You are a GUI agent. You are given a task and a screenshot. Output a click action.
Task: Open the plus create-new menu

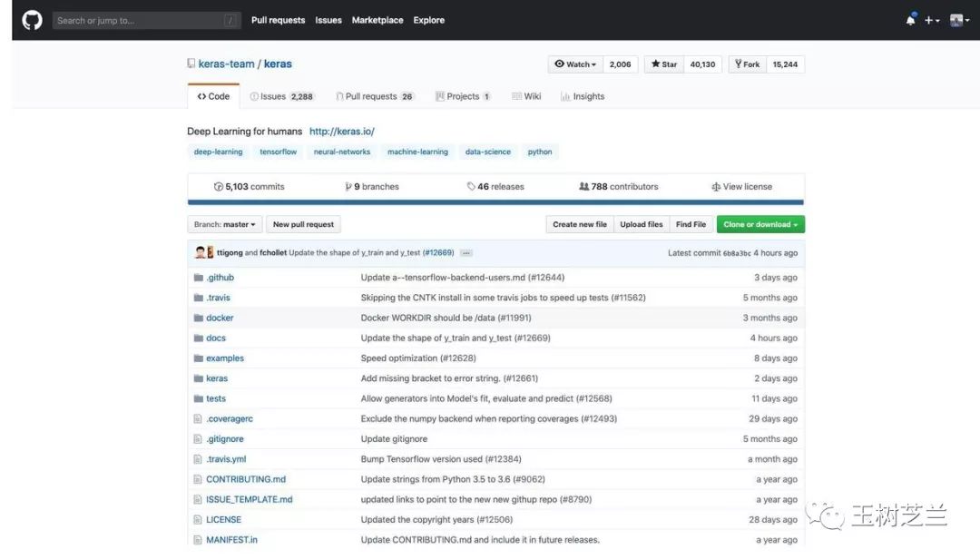pos(932,20)
